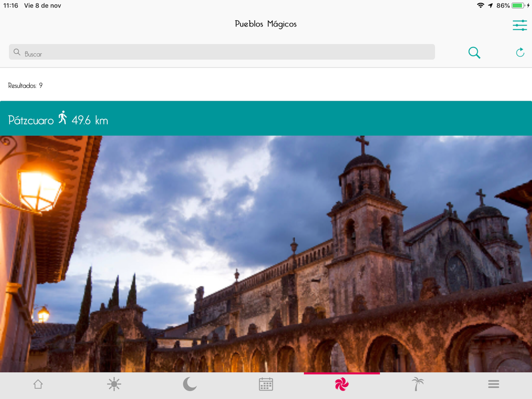
Task: Tap the 49.6 km distance label
Action: click(90, 120)
